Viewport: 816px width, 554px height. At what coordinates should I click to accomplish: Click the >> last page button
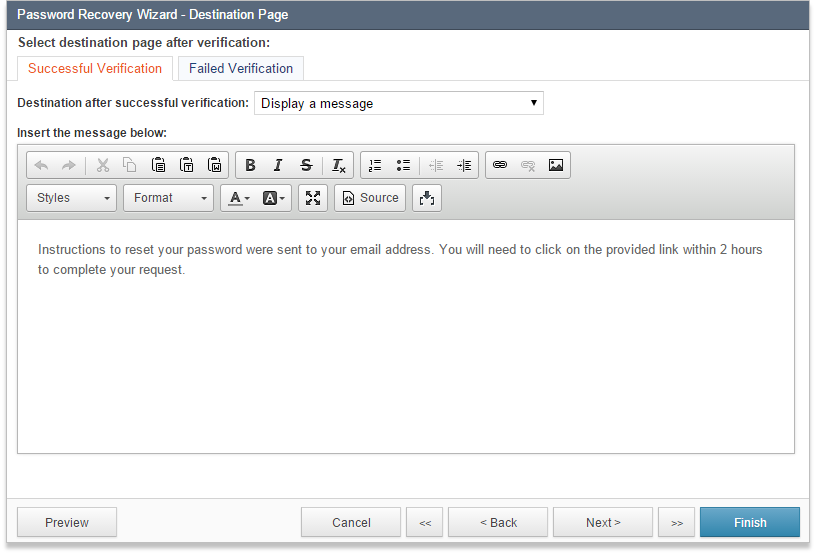point(677,522)
